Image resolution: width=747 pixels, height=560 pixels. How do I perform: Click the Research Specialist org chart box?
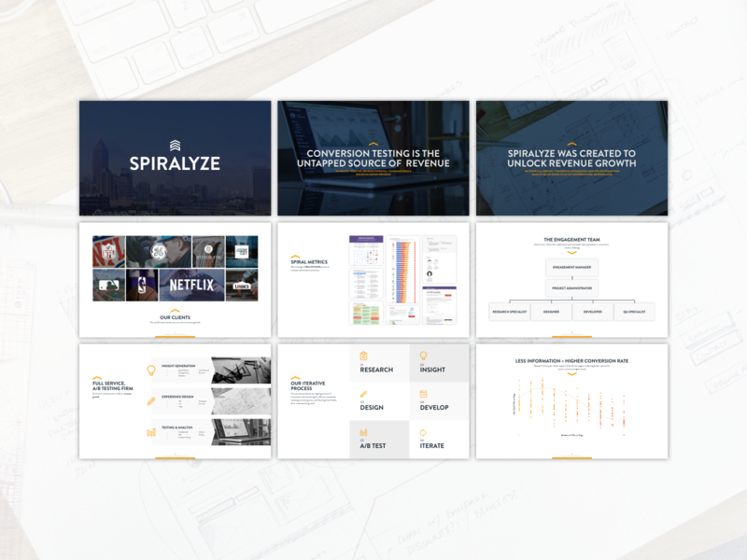point(509,312)
